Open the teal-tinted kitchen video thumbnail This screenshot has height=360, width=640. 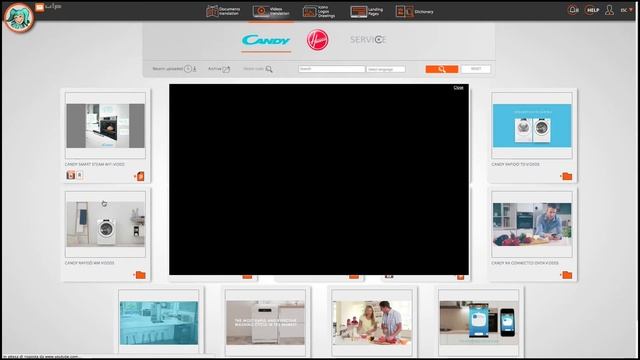point(159,323)
